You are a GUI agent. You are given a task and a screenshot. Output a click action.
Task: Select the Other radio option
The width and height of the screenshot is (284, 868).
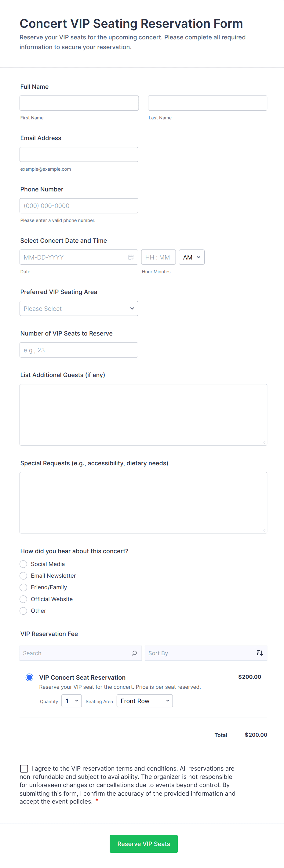coord(23,611)
